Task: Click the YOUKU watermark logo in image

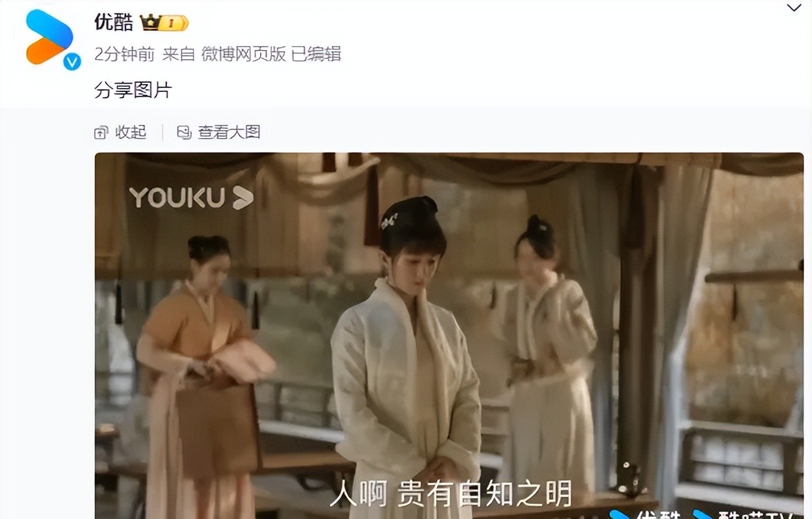Action: click(191, 197)
